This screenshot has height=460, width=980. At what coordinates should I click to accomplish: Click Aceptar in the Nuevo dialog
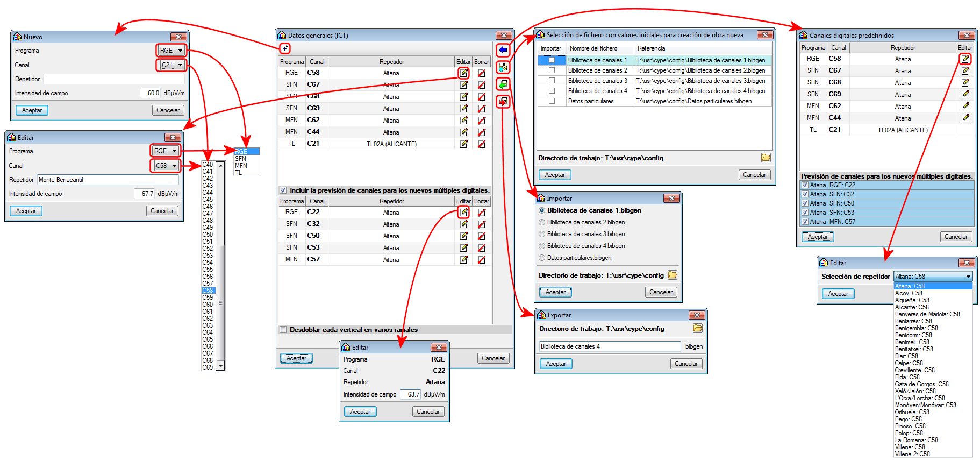pos(32,110)
